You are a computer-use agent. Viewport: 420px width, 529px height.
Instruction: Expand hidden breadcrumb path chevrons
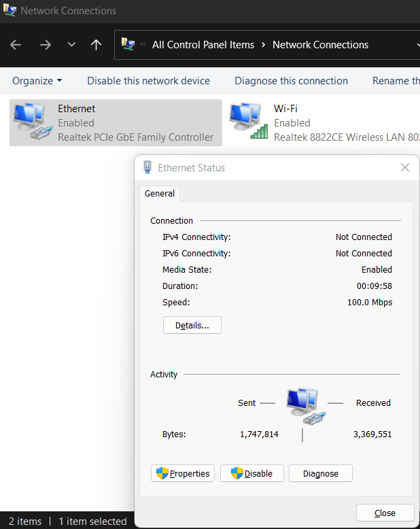coord(143,44)
